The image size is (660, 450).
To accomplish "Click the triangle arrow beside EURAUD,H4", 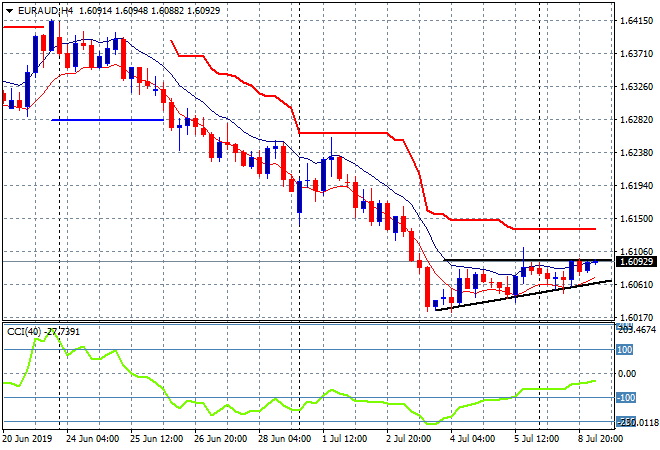I will click(9, 11).
